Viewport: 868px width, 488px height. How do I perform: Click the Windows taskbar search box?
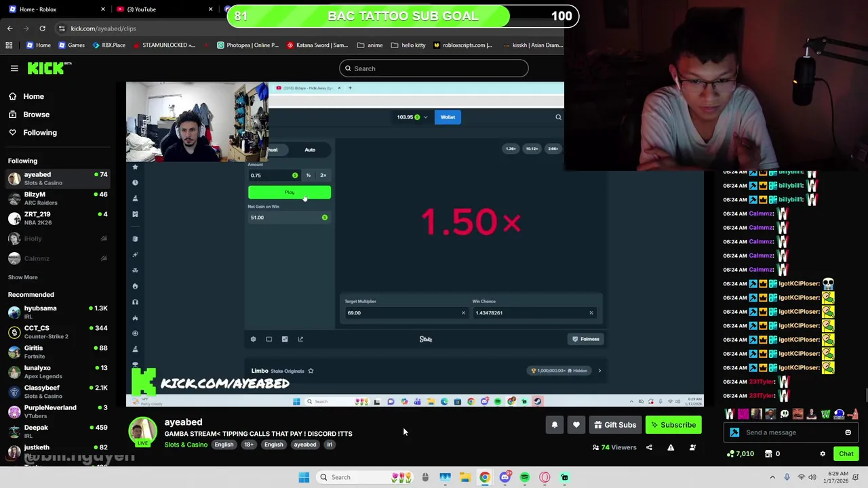(366, 477)
